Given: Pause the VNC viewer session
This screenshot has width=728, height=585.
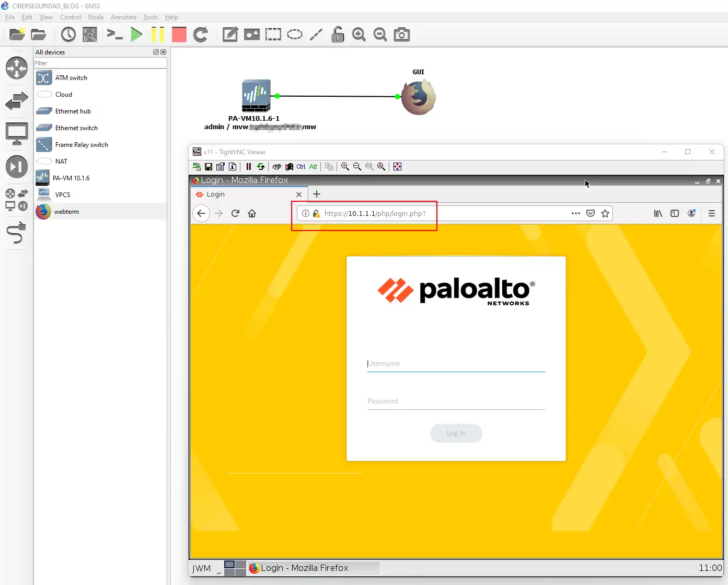Looking at the screenshot, I should point(249,167).
